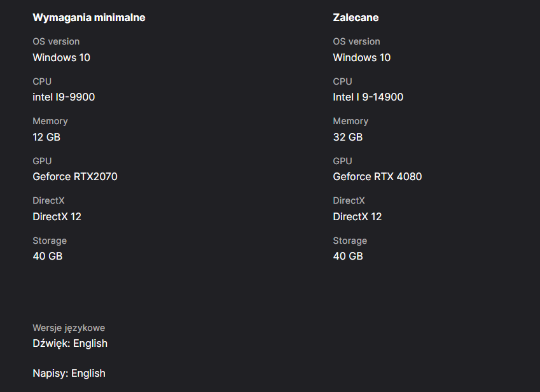Image resolution: width=540 pixels, height=392 pixels.
Task: Click the "Wymagania minimalne" heading
Action: [x=89, y=18]
